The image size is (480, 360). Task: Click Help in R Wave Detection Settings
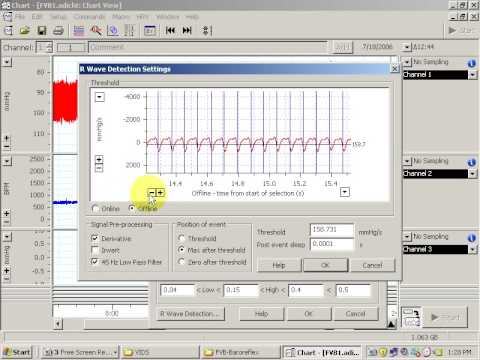tap(279, 265)
